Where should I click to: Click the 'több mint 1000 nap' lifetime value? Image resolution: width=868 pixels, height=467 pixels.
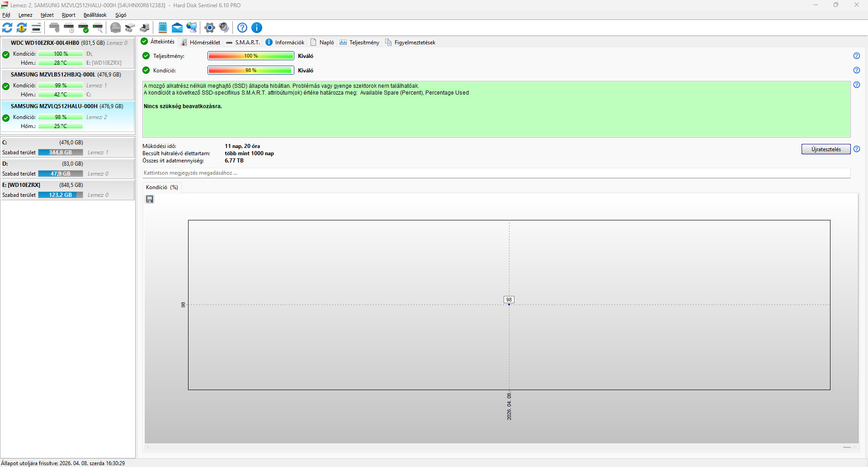(250, 153)
